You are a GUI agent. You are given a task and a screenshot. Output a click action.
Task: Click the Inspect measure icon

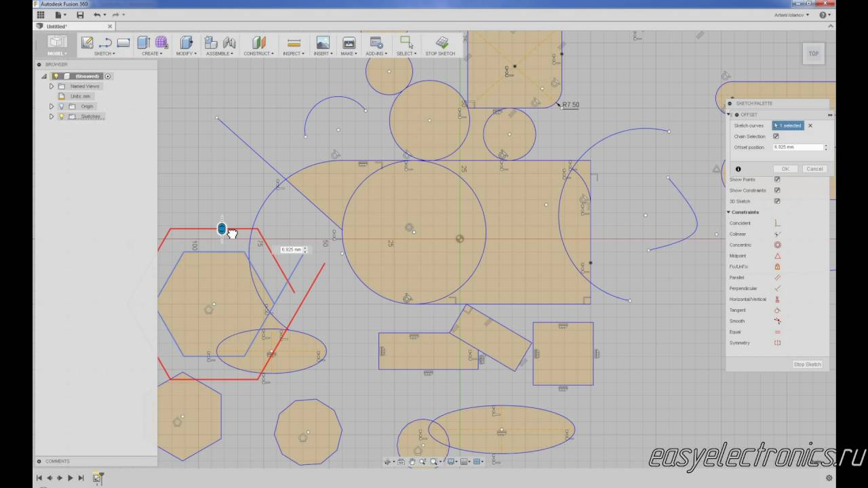point(294,43)
